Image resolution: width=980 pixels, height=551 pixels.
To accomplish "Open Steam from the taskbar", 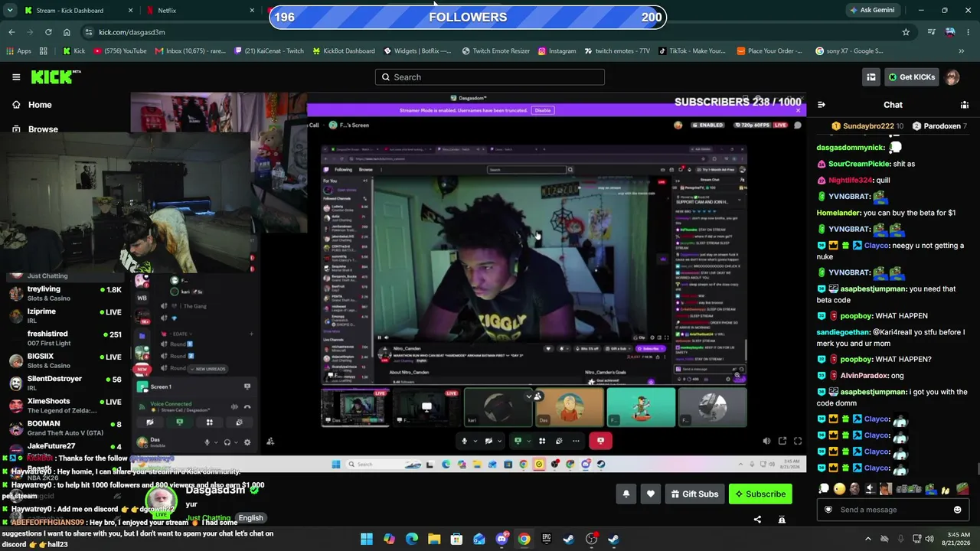I will point(568,539).
